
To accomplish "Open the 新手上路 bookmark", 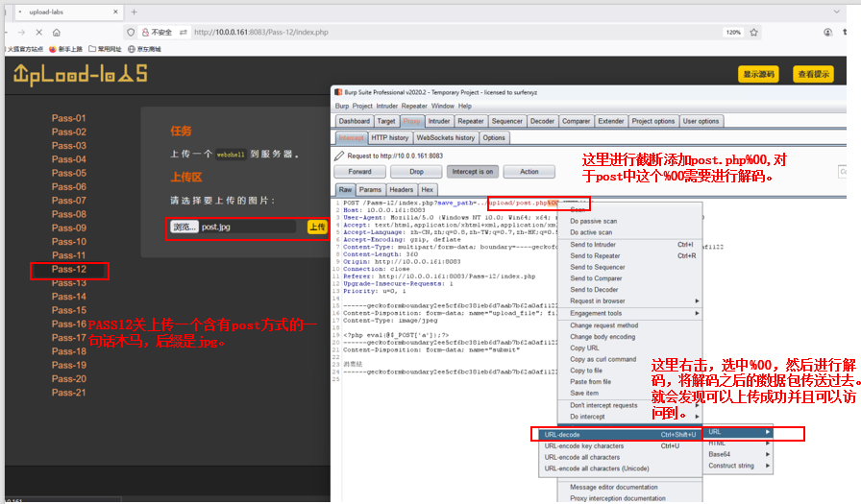I will tap(66, 49).
